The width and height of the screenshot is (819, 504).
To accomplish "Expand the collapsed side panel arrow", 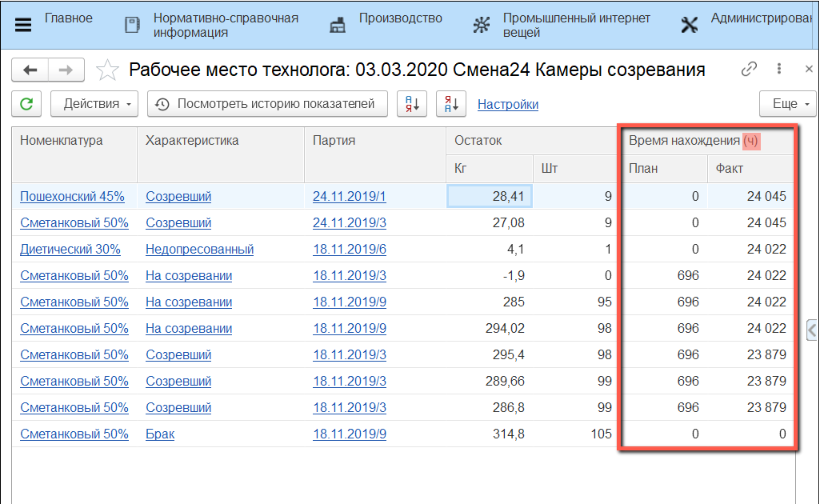I will click(x=812, y=329).
